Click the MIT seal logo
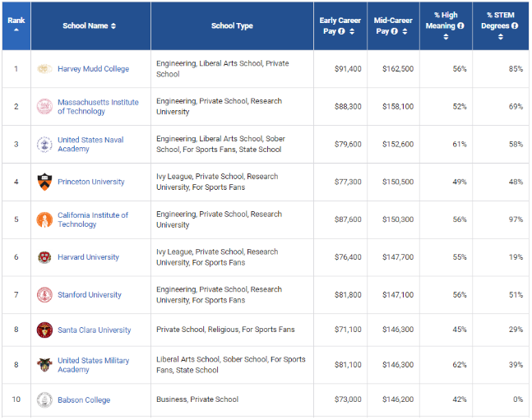532x420 pixels. click(x=44, y=107)
